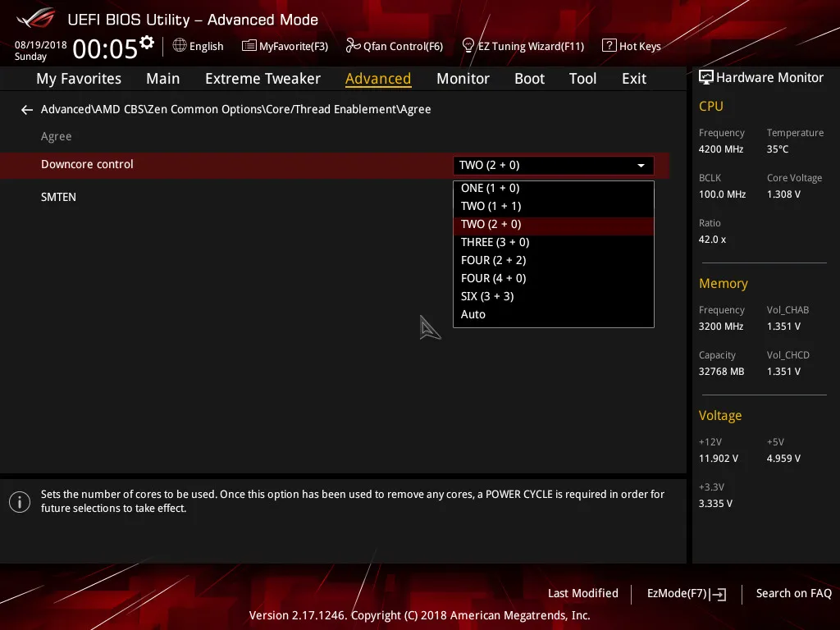
Task: Open the Exit tab
Action: pos(634,79)
